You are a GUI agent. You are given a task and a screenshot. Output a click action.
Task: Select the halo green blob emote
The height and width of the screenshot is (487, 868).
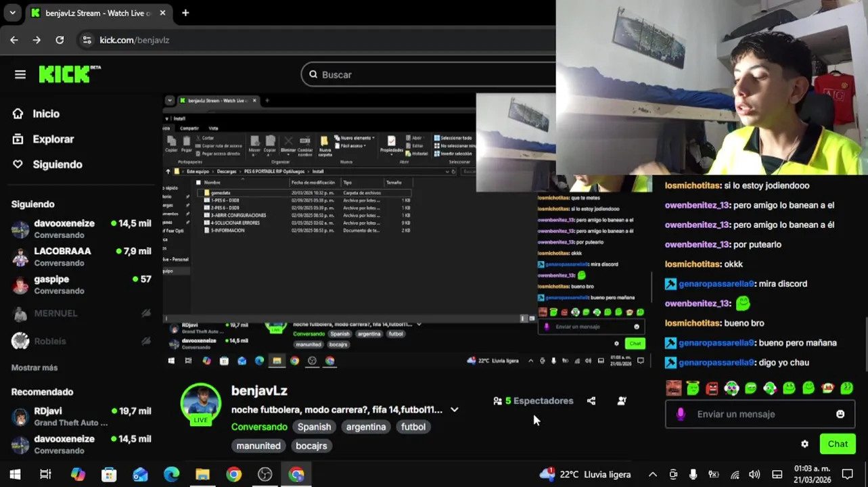(x=693, y=388)
